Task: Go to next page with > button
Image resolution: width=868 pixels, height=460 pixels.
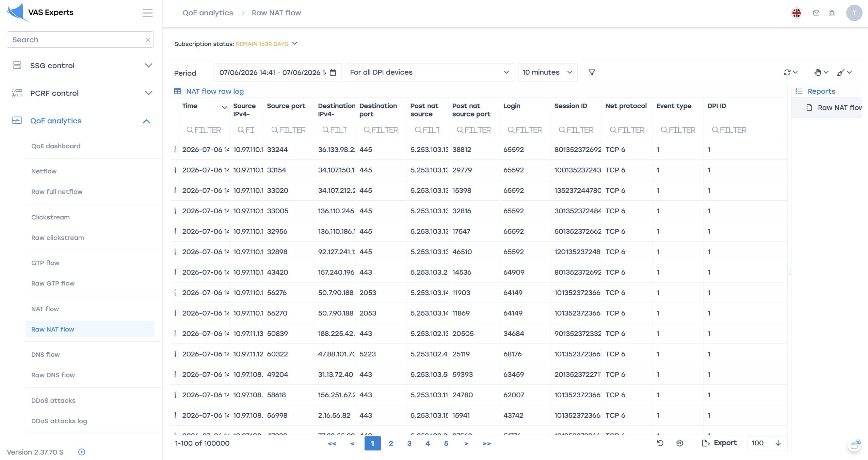Action: (466, 443)
